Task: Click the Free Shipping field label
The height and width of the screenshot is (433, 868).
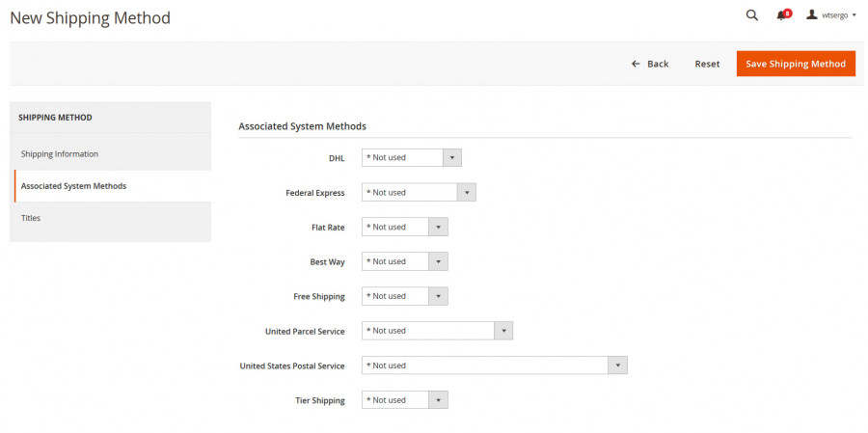Action: click(319, 297)
